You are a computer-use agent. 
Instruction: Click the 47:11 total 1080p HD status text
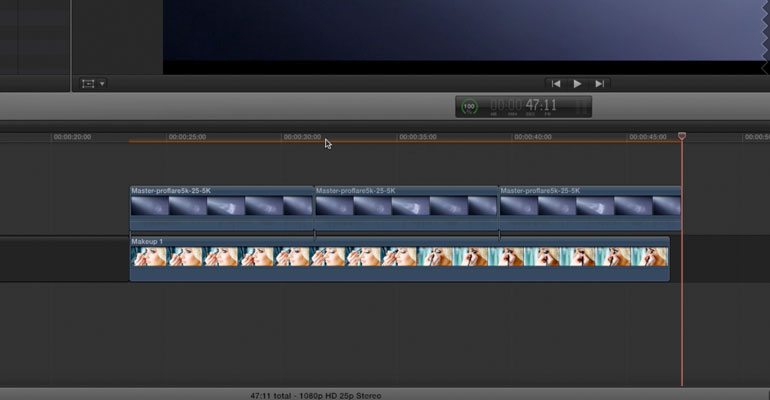316,396
